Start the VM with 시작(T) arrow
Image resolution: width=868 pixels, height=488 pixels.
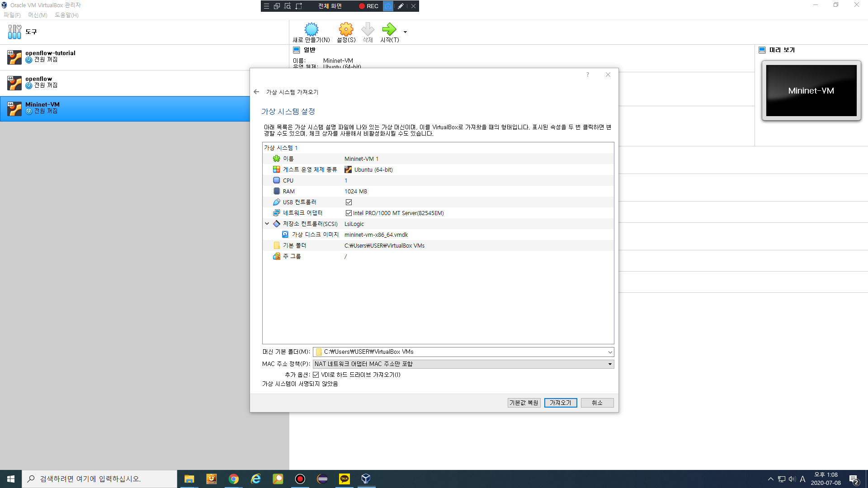pyautogui.click(x=389, y=29)
